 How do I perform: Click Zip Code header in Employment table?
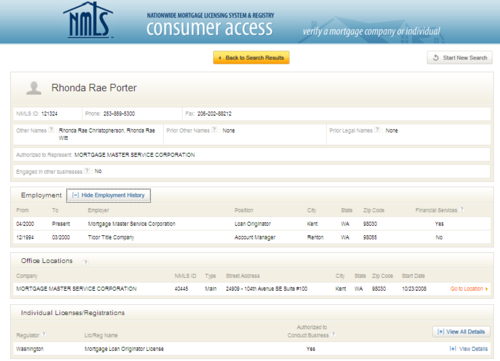click(374, 210)
